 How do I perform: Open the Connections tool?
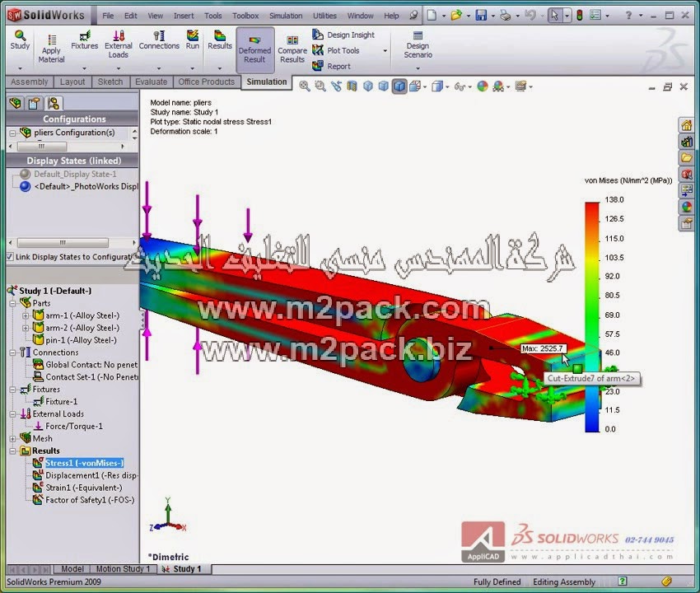pos(159,40)
